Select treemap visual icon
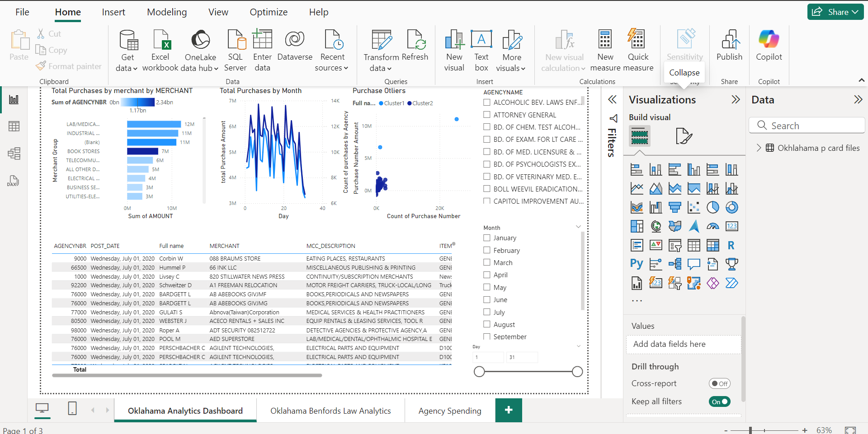The image size is (868, 434). click(637, 226)
